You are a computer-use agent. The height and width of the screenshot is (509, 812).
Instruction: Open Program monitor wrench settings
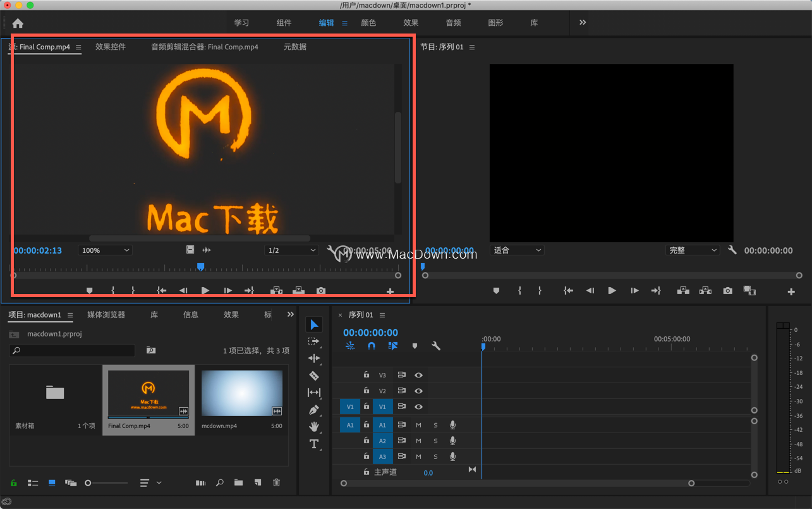pos(732,250)
